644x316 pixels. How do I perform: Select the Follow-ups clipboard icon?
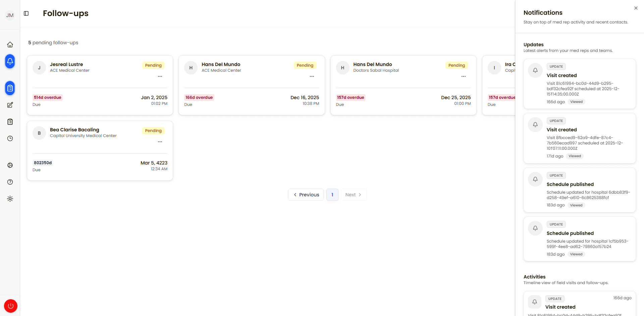(10, 88)
